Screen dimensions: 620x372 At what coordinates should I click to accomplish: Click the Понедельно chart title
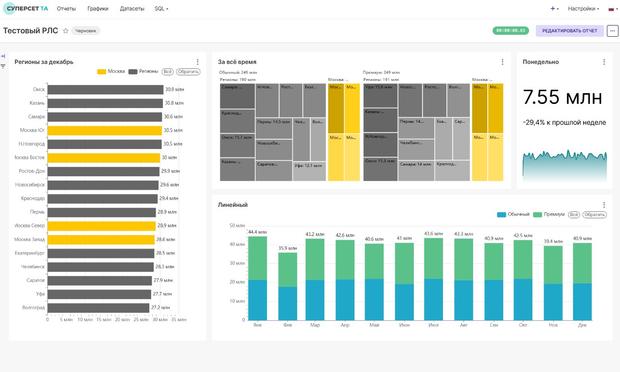(x=541, y=62)
